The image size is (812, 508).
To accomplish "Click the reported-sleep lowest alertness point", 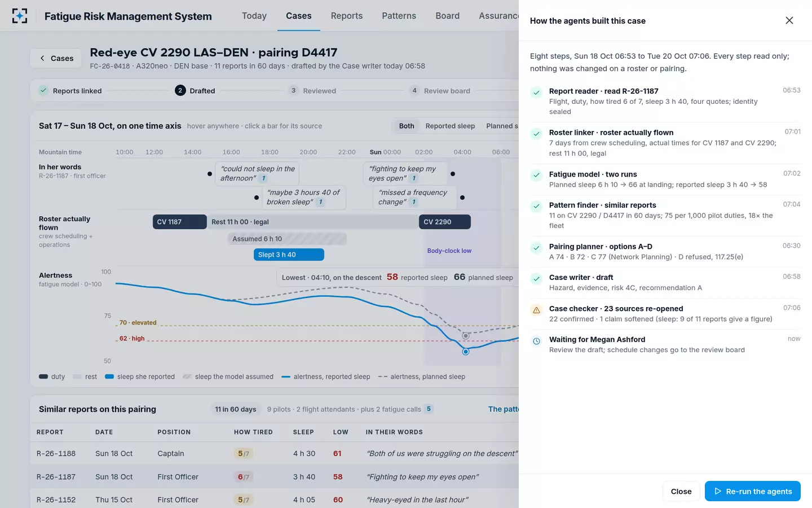I will coord(466,352).
